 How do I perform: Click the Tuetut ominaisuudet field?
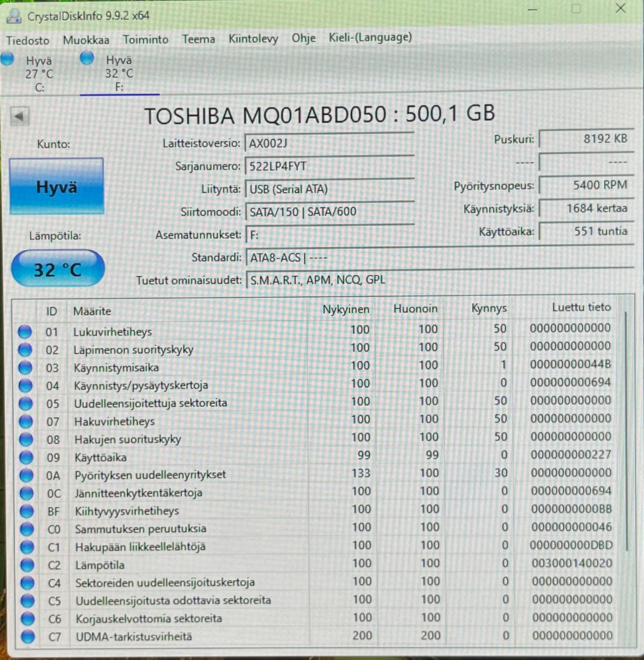[439, 280]
